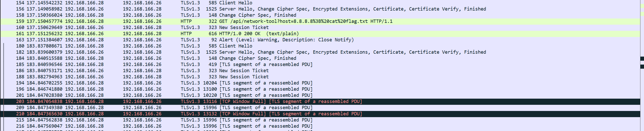644x131 pixels.
Task: Select packet 196 with length 13100
Action: coord(266,89)
